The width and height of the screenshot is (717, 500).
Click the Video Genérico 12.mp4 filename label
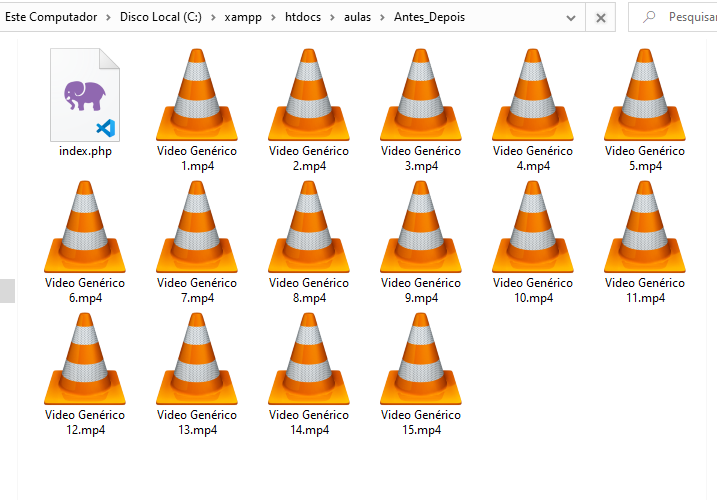tap(85, 422)
